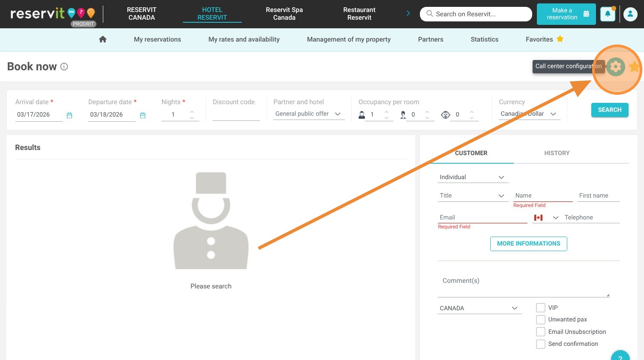Click the reservit logo
Screen dimensions: 644x360
pos(52,14)
